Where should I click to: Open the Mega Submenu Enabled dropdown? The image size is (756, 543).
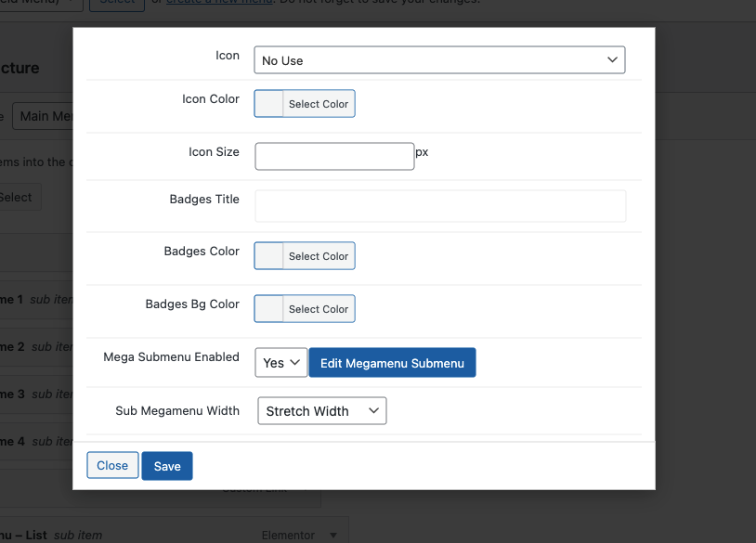pyautogui.click(x=280, y=363)
